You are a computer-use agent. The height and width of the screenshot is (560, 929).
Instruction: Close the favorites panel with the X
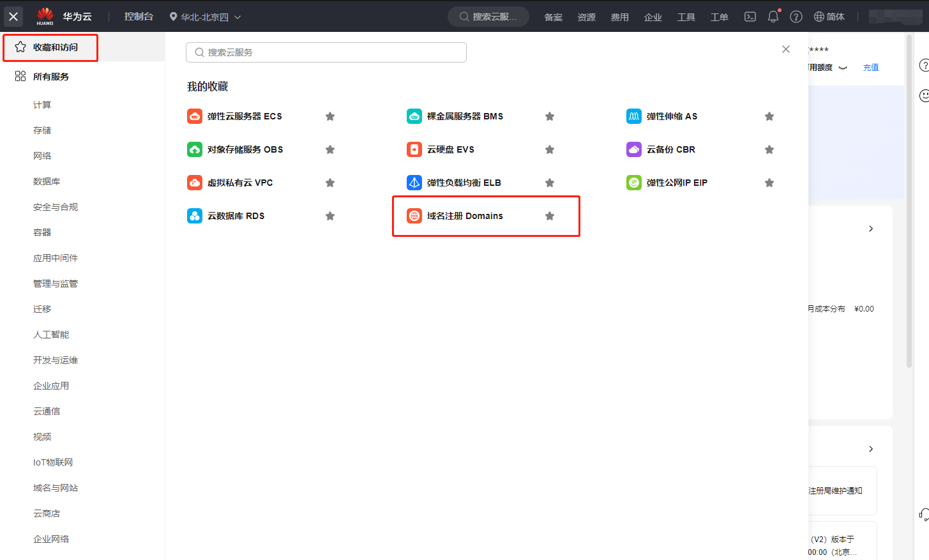click(786, 49)
